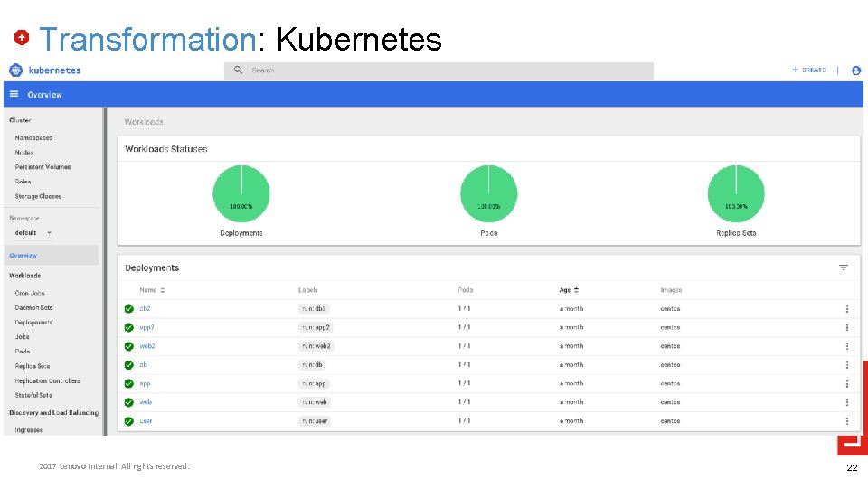Open the app deployment link
Screen dimensions: 868x488
click(x=145, y=384)
